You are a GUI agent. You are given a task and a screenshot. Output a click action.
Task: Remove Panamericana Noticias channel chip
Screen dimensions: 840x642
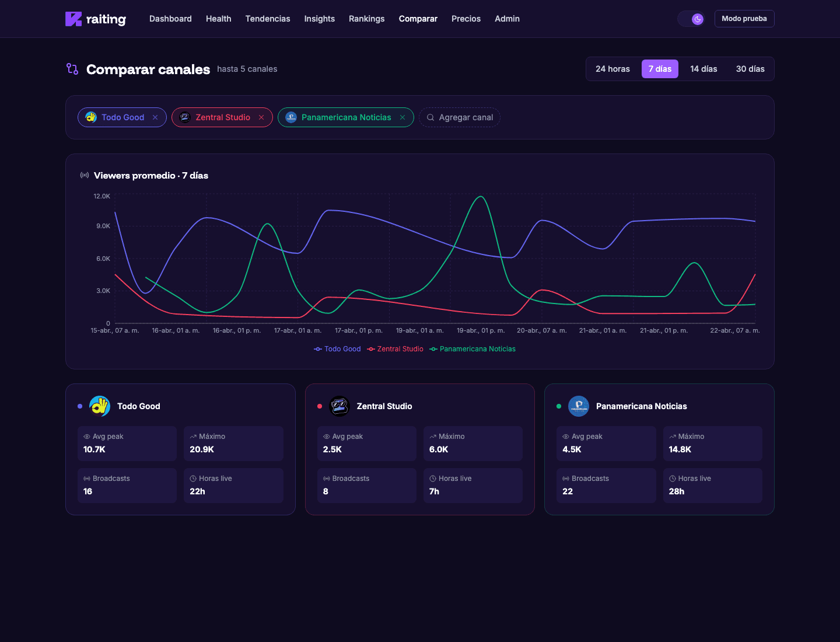(402, 117)
